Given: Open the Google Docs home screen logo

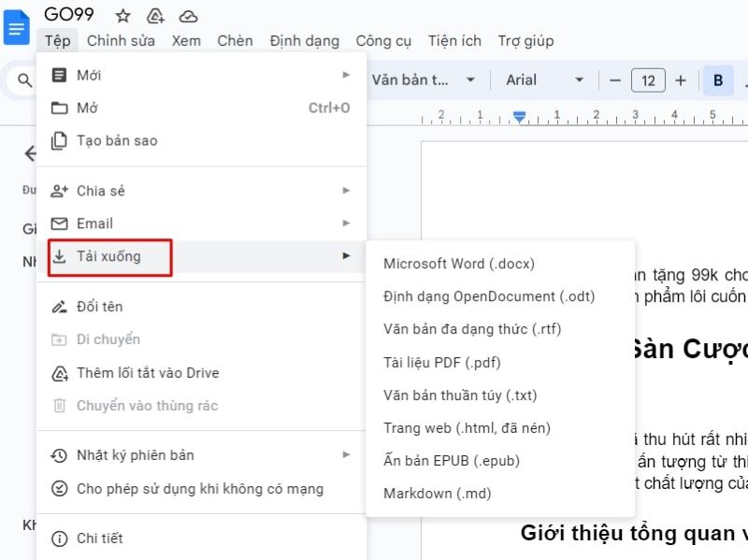Looking at the screenshot, I should click(x=15, y=26).
